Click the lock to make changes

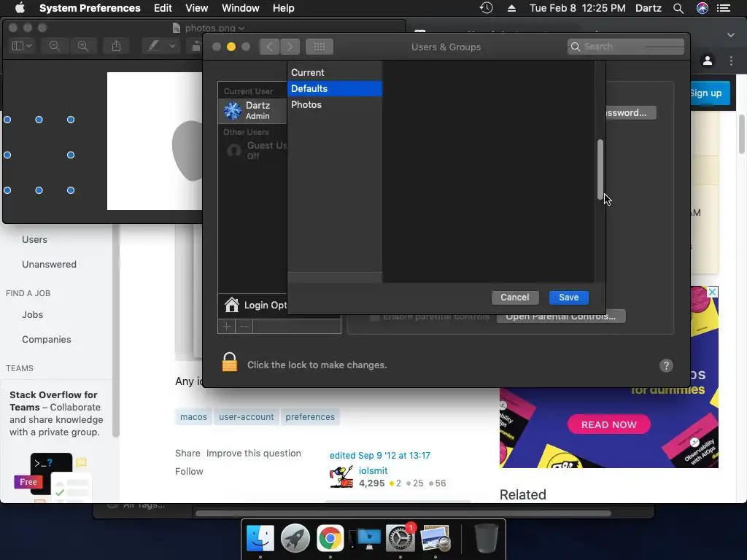pyautogui.click(x=230, y=362)
